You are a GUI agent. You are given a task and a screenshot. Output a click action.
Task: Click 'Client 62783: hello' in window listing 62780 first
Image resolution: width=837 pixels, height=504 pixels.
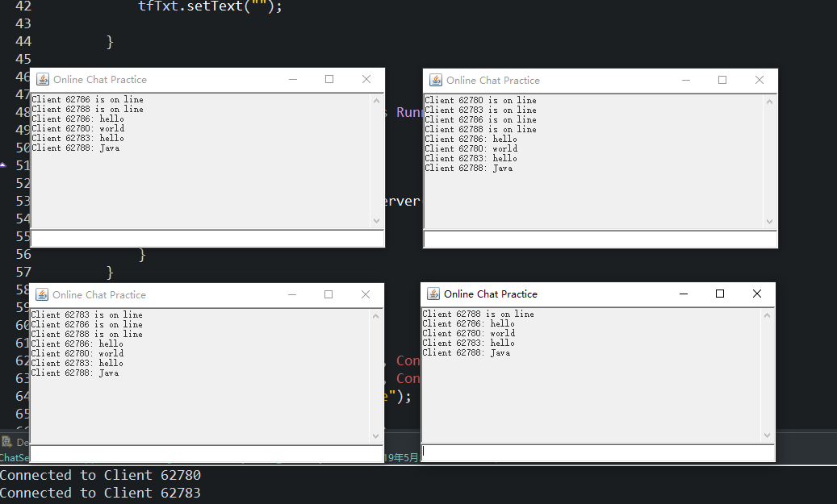point(471,158)
